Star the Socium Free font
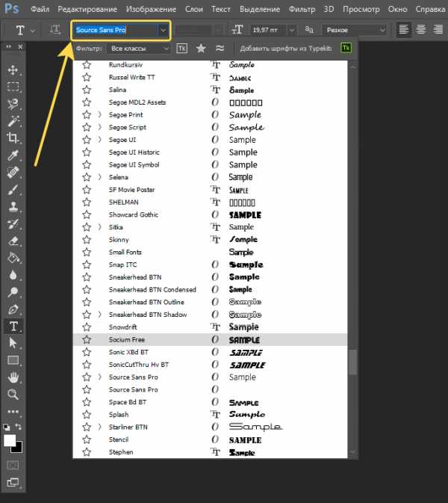 [x=87, y=339]
